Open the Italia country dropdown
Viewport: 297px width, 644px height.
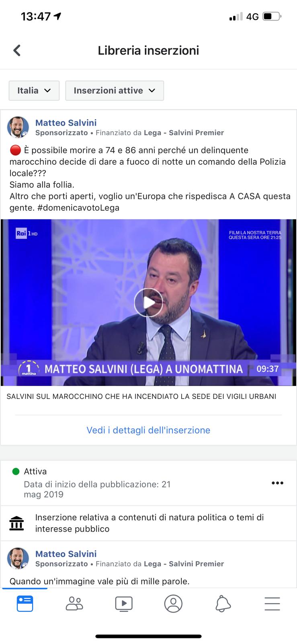[x=34, y=91]
